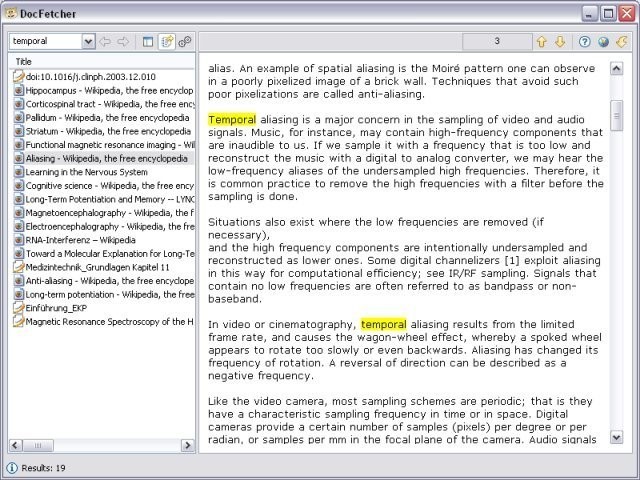Image resolution: width=640 pixels, height=480 pixels.
Task: Expand the search history dropdown arrow
Action: [88, 42]
